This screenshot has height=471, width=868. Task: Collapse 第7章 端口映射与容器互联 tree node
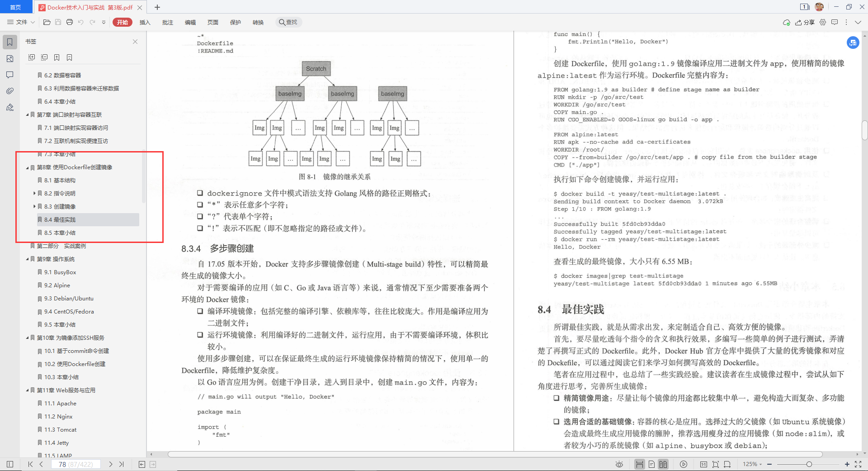point(27,115)
